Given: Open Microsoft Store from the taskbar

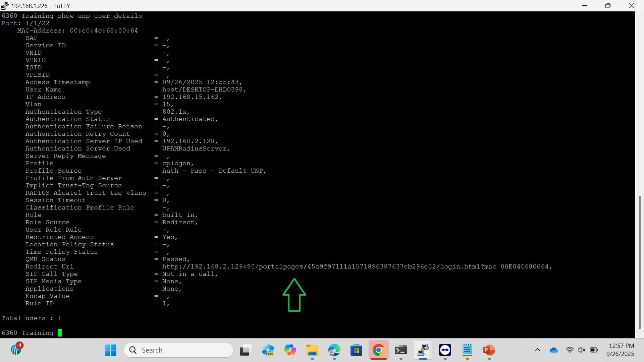Looking at the screenshot, I should [x=356, y=350].
